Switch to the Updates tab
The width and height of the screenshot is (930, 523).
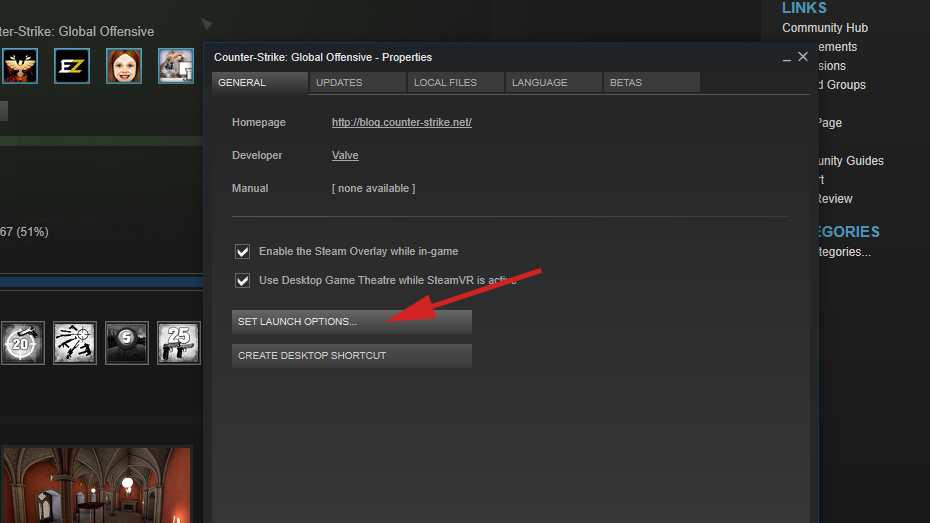(358, 82)
